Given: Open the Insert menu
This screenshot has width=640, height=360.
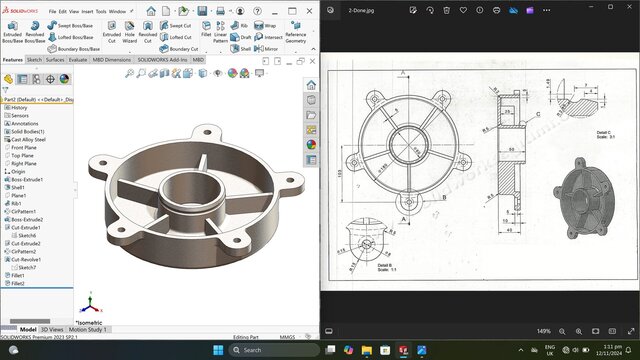Looking at the screenshot, I should 87,11.
